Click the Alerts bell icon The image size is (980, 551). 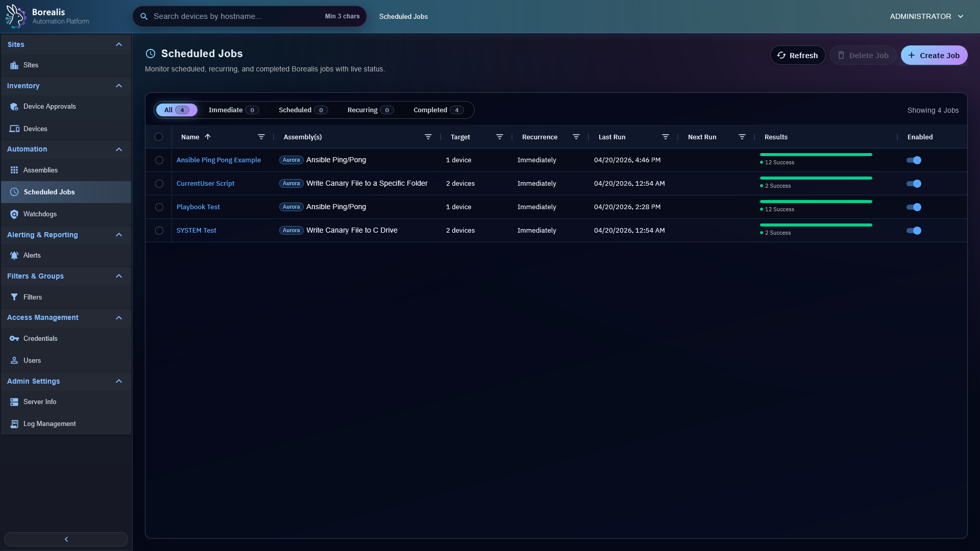coord(14,256)
